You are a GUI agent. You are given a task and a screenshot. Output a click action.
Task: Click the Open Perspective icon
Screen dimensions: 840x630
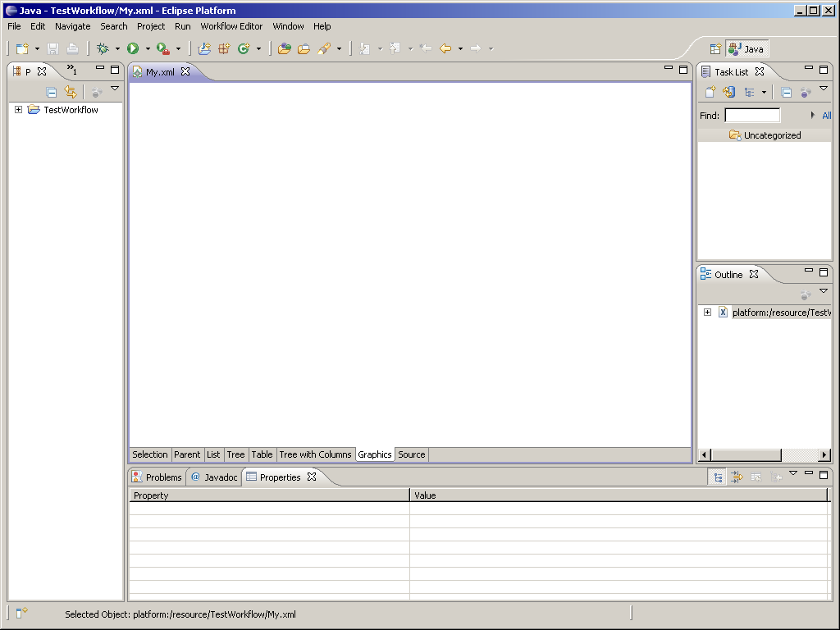click(715, 49)
